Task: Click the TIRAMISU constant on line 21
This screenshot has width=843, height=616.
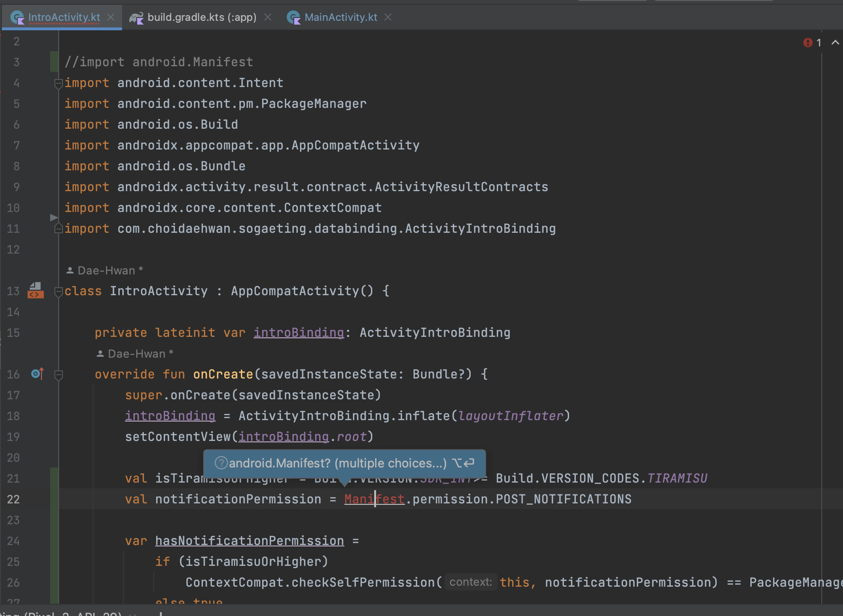Action: (x=677, y=478)
